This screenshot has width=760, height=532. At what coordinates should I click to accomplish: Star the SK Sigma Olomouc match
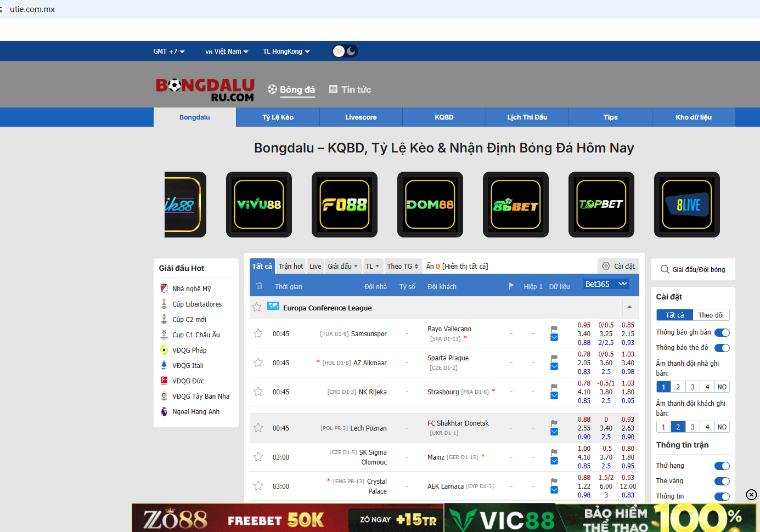(258, 457)
